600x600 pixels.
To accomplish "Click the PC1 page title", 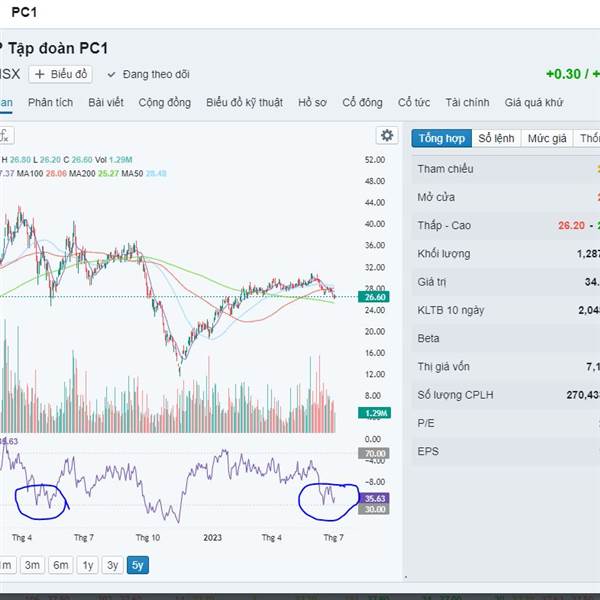I will (x=24, y=12).
